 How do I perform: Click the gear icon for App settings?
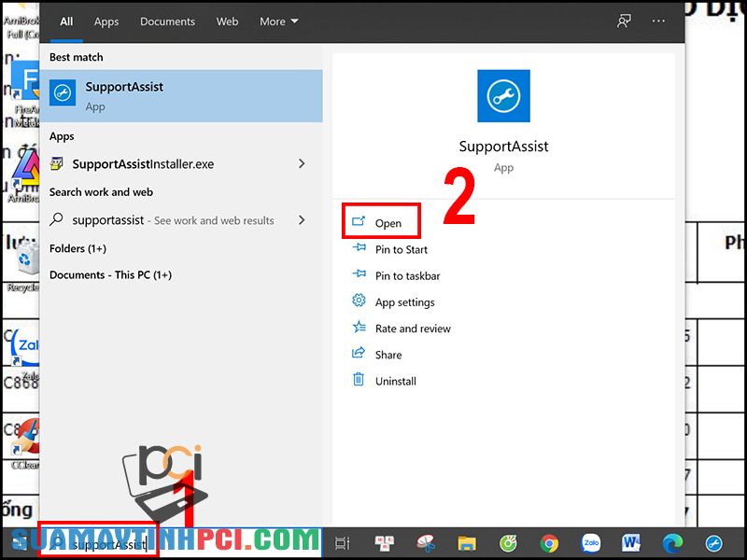359,301
